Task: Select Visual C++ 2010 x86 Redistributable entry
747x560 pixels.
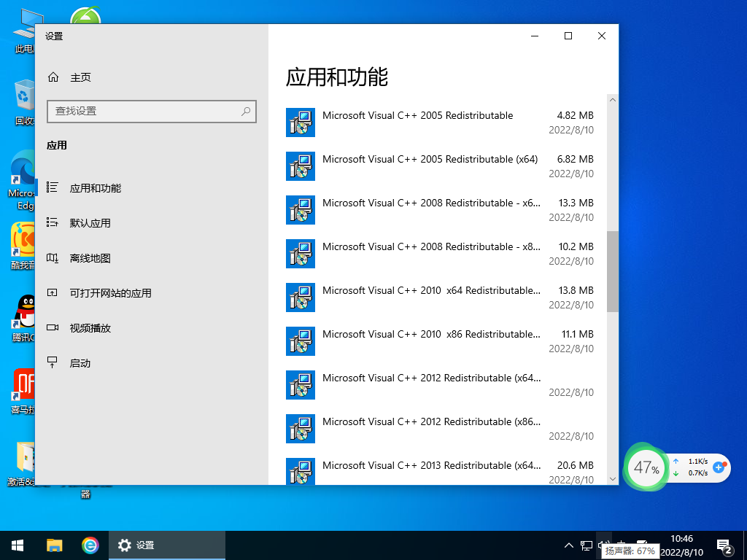Action: click(x=440, y=341)
